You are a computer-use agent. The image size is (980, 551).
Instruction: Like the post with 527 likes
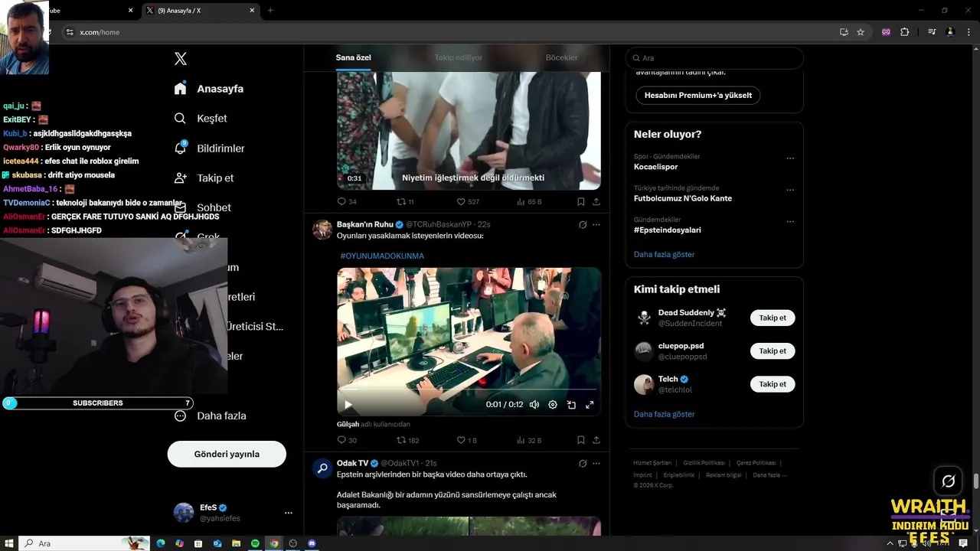(468, 202)
